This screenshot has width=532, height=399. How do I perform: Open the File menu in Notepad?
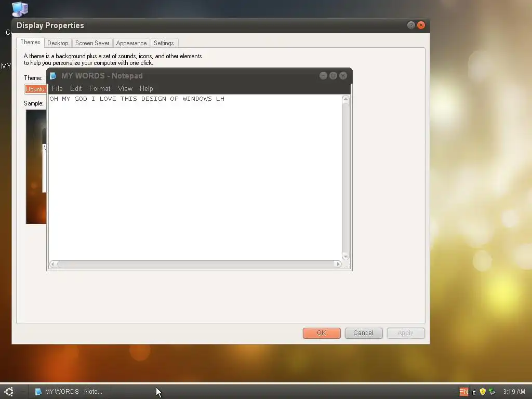pos(57,88)
